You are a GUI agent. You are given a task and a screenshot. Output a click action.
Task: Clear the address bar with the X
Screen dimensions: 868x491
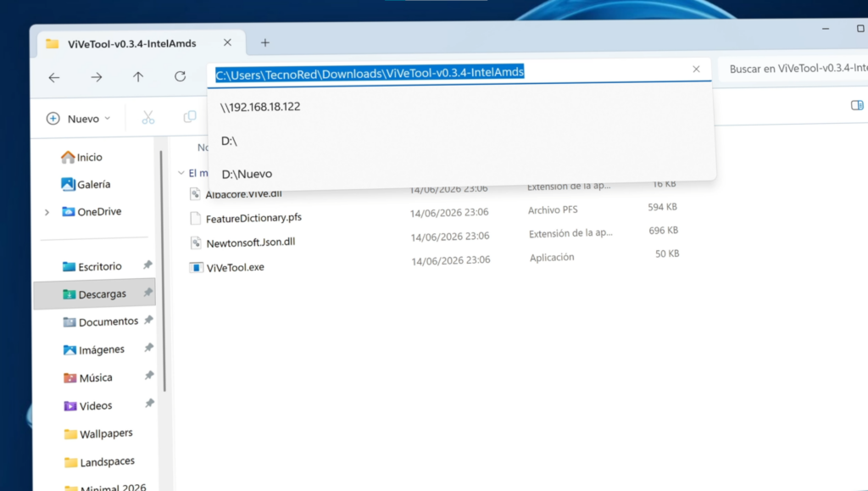[697, 69]
